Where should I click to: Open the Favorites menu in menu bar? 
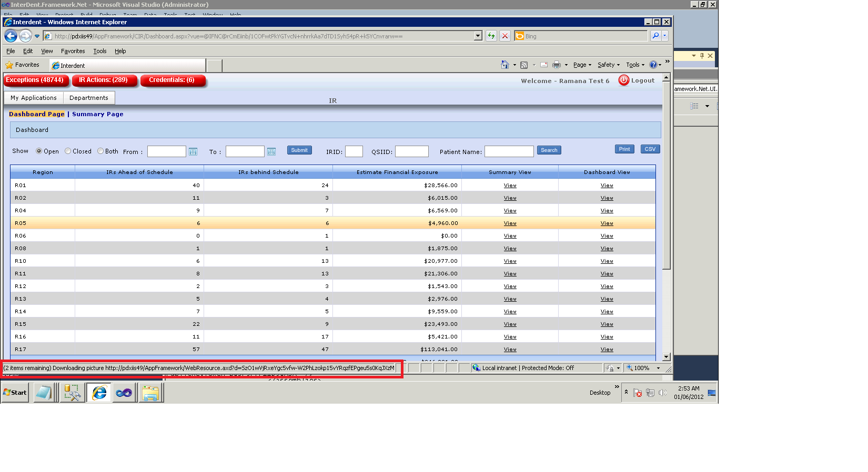tap(73, 51)
